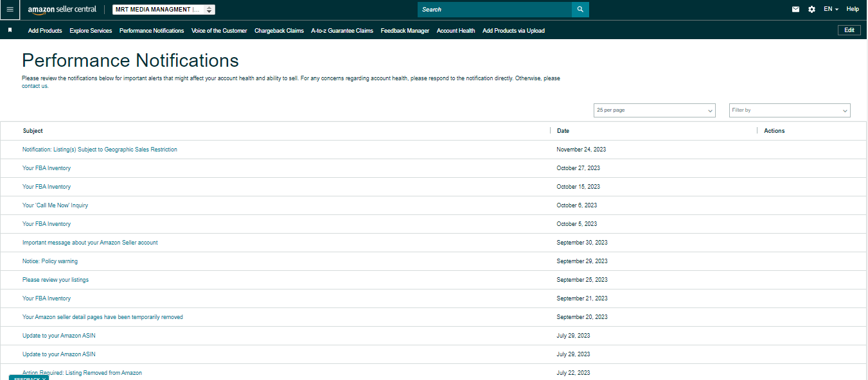Click the date September 30, 2023
The width and height of the screenshot is (868, 380).
582,243
